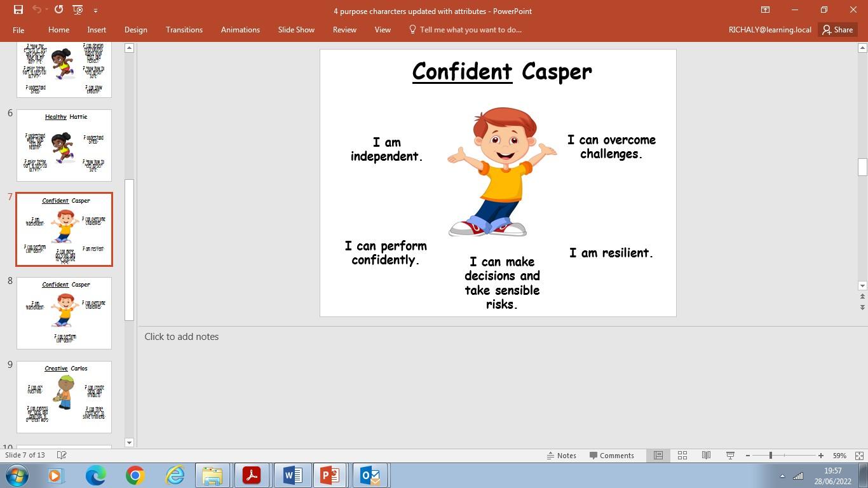
Task: Open Ribbon Display Options icon
Action: [765, 10]
